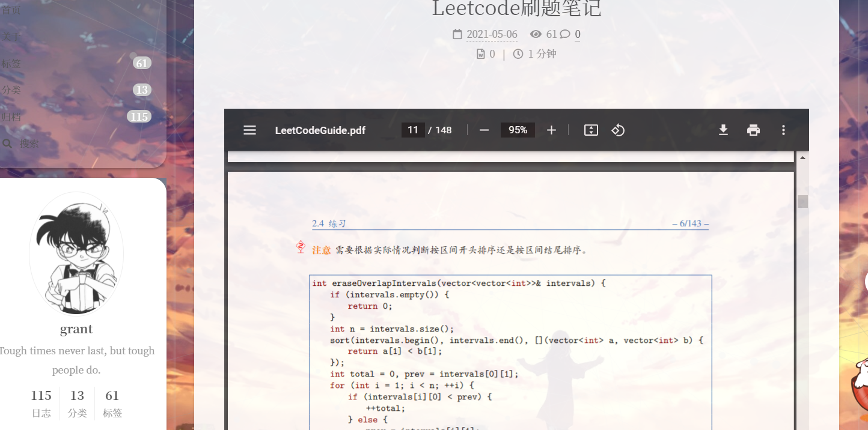Open the 归档 archives menu item
This screenshot has height=430, width=868.
tap(11, 117)
